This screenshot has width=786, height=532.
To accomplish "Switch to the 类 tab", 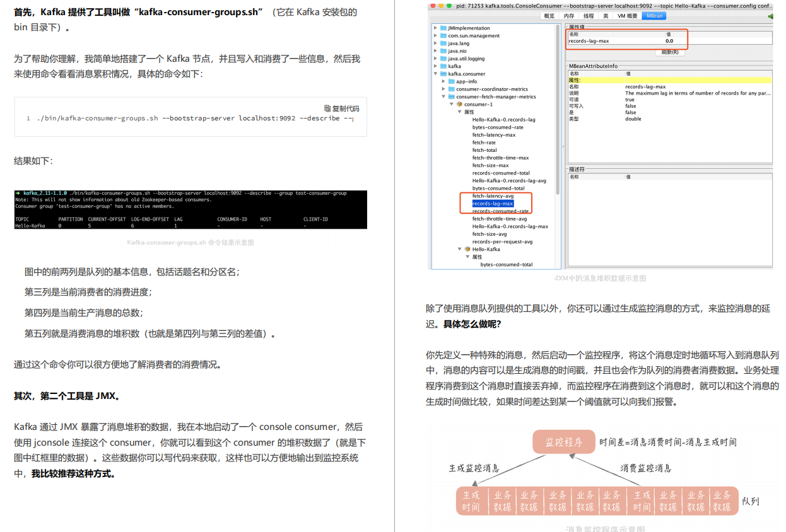I will pos(606,16).
